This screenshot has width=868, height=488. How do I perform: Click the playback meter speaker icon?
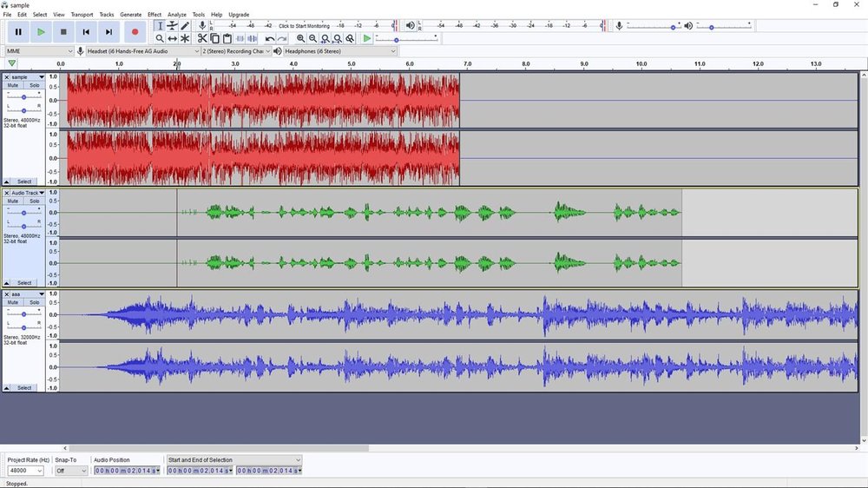click(x=411, y=25)
